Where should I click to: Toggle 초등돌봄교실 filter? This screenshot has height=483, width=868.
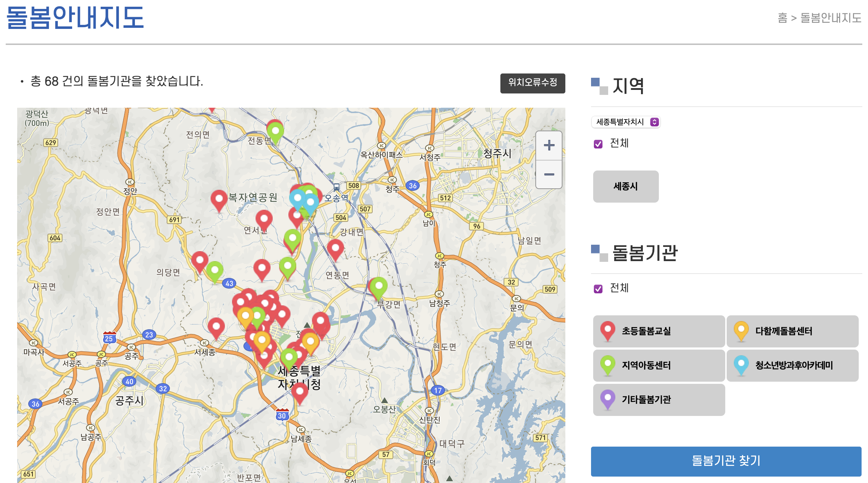point(658,331)
